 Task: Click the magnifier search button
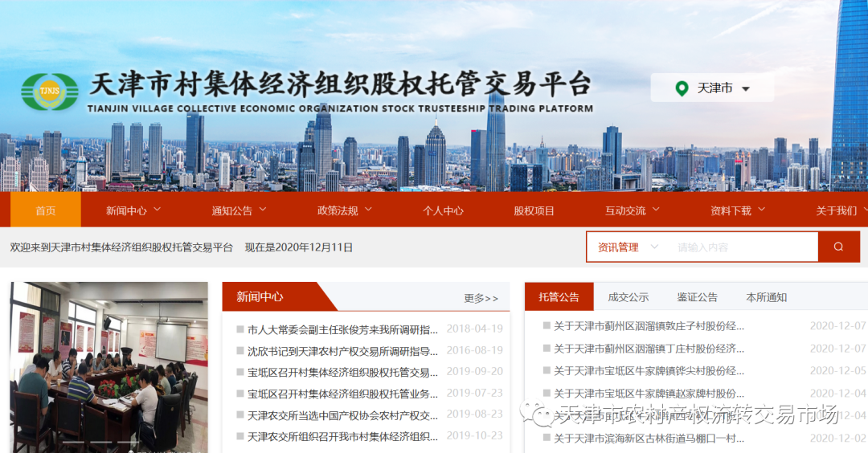(x=838, y=247)
